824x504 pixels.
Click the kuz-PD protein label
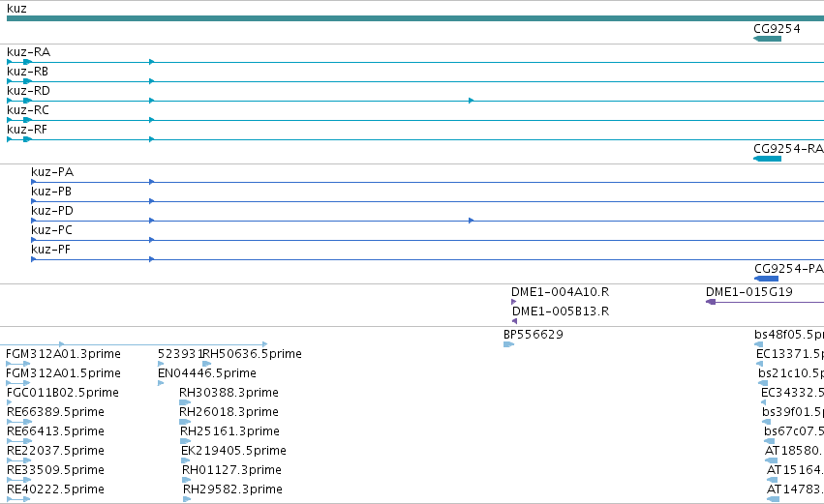tap(52, 211)
